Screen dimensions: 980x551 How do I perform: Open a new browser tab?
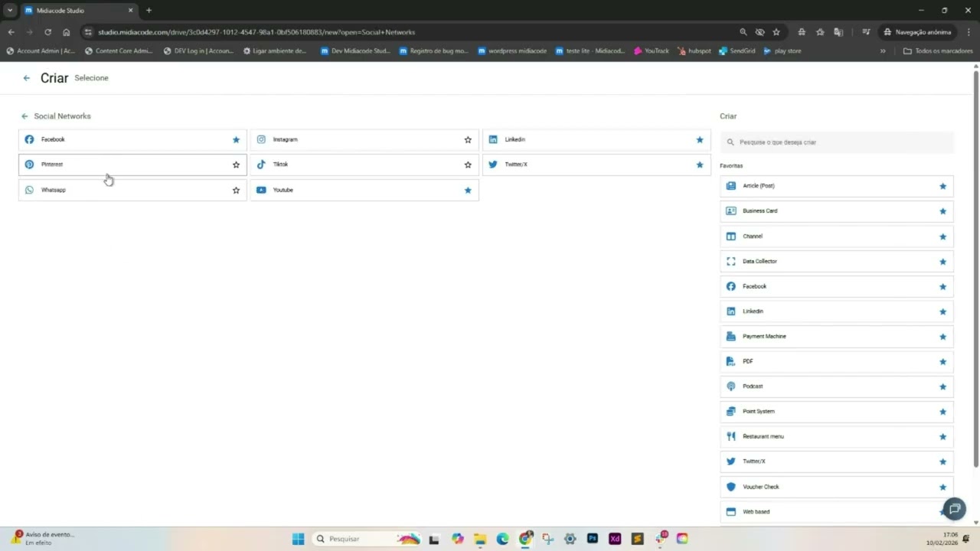[x=149, y=11]
